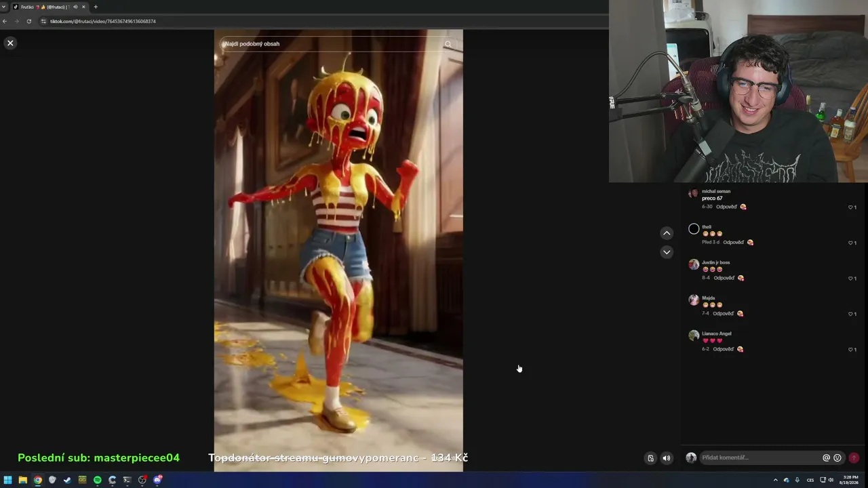
Task: Like Justin jr boss's comment
Action: (x=852, y=279)
